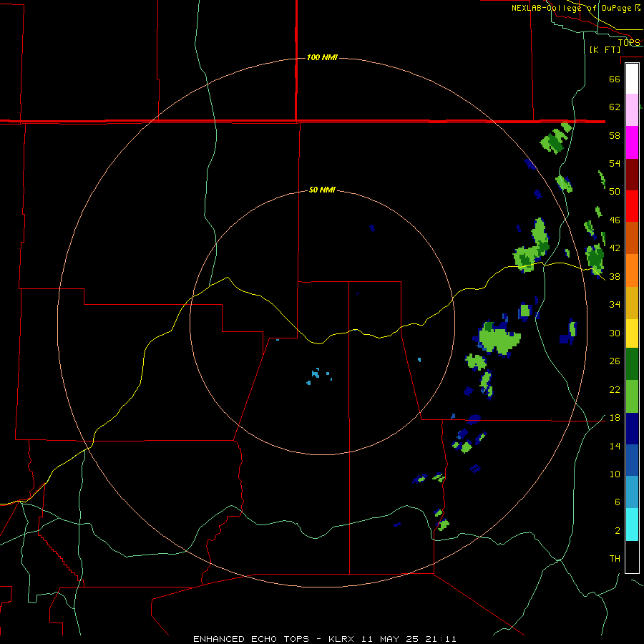This screenshot has height=644, width=644.
Task: Click the "TOPS" legend heading
Action: [629, 42]
